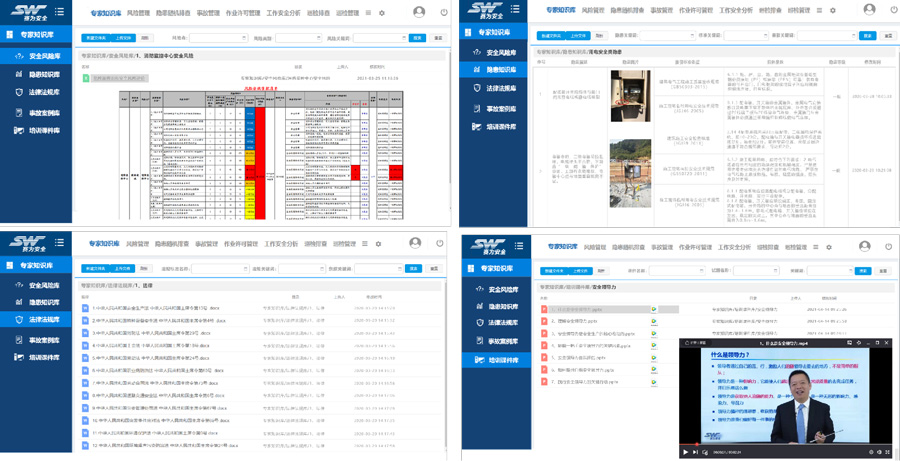Screen dimensions: 900x461
Task: Switch to the 风险管理 tab in the electrical hazard window
Action: tap(594, 9)
